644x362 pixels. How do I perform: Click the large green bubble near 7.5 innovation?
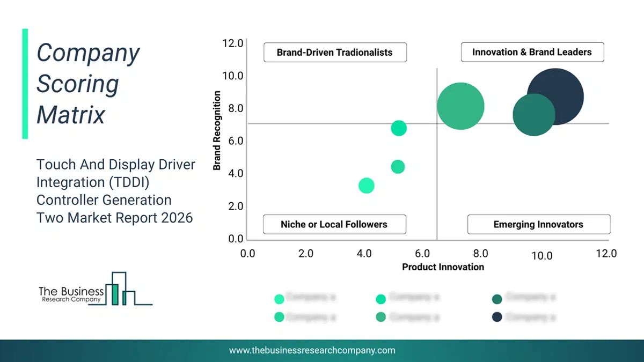click(460, 106)
